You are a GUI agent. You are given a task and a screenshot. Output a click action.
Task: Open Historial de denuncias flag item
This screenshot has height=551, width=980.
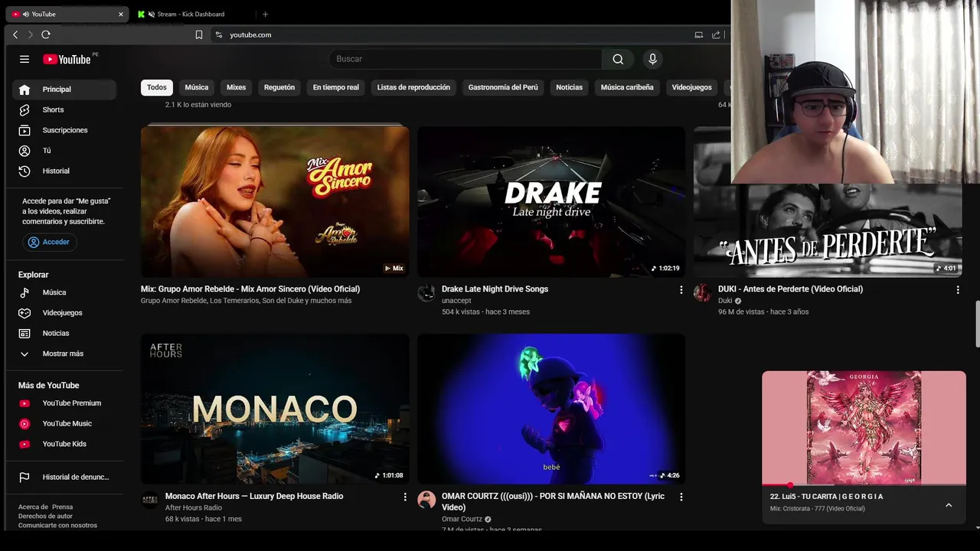coord(64,477)
